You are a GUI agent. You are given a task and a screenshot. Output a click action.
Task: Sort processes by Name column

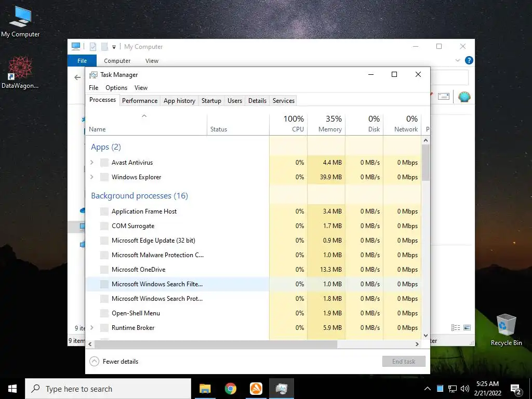tap(146, 124)
